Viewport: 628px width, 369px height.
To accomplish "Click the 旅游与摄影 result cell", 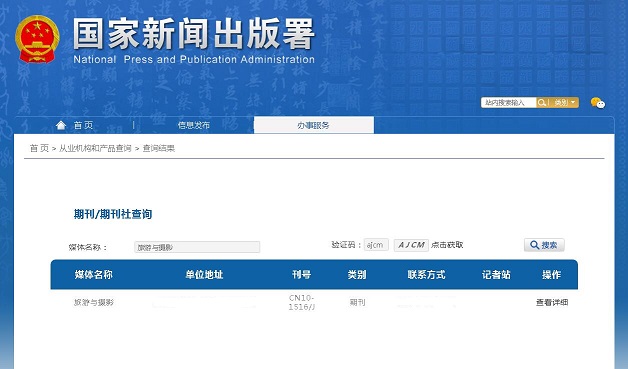I will click(94, 302).
